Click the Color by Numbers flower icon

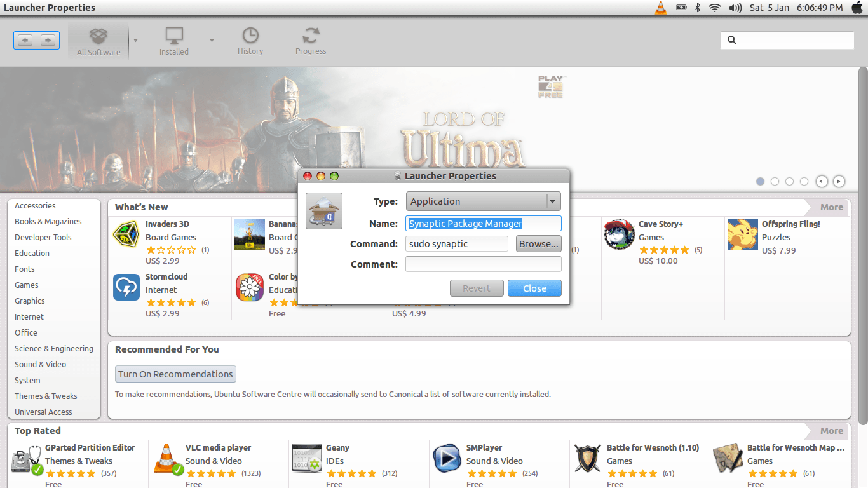pyautogui.click(x=250, y=287)
